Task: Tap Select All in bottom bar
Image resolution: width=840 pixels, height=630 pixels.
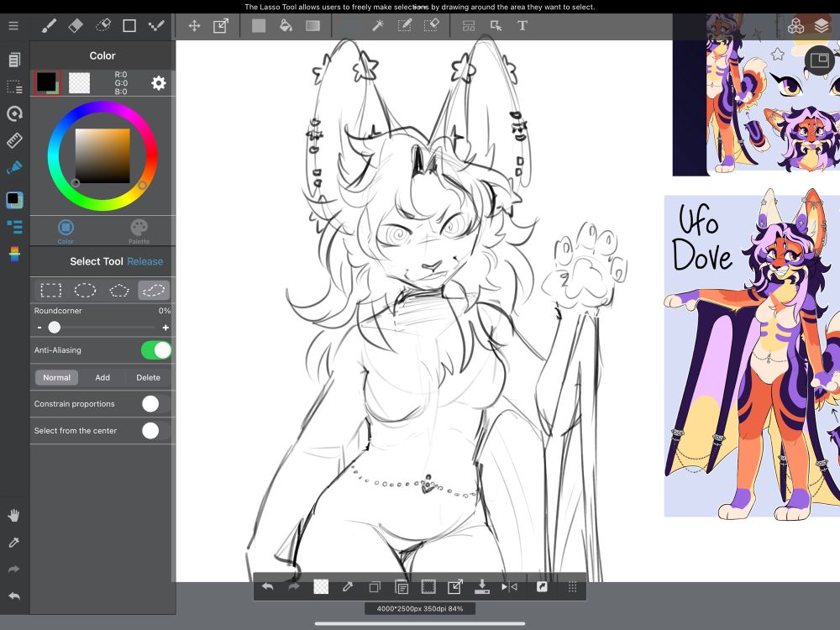Action: [x=428, y=586]
